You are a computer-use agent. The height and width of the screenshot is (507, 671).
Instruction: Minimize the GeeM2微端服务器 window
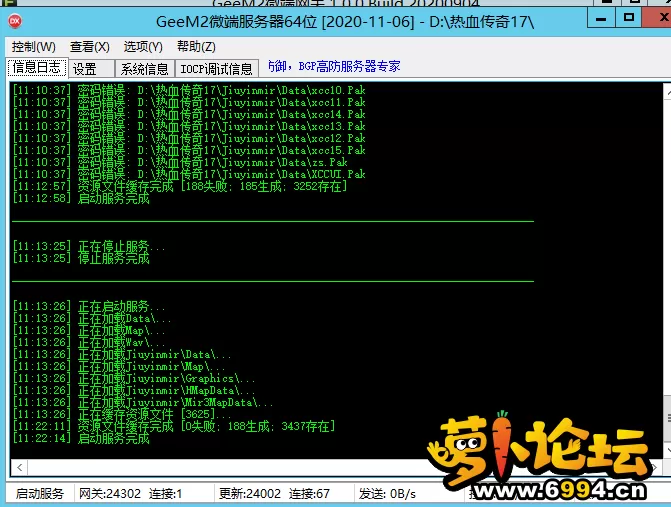[601, 18]
